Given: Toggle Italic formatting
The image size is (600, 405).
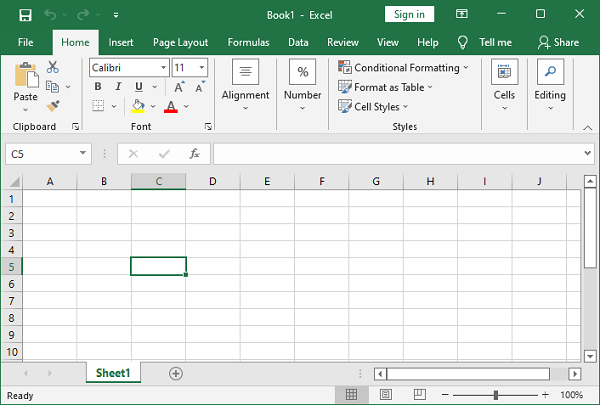Looking at the screenshot, I should pyautogui.click(x=117, y=87).
